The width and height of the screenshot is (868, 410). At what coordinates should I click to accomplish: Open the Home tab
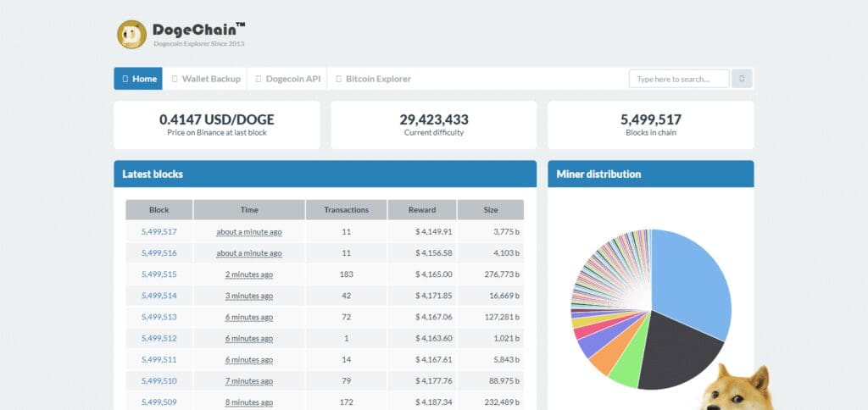[x=138, y=79]
